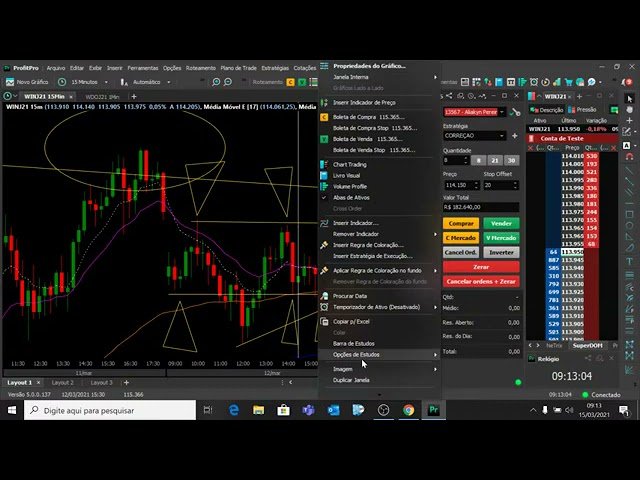Click the share icon in boleta panel header

point(449,96)
